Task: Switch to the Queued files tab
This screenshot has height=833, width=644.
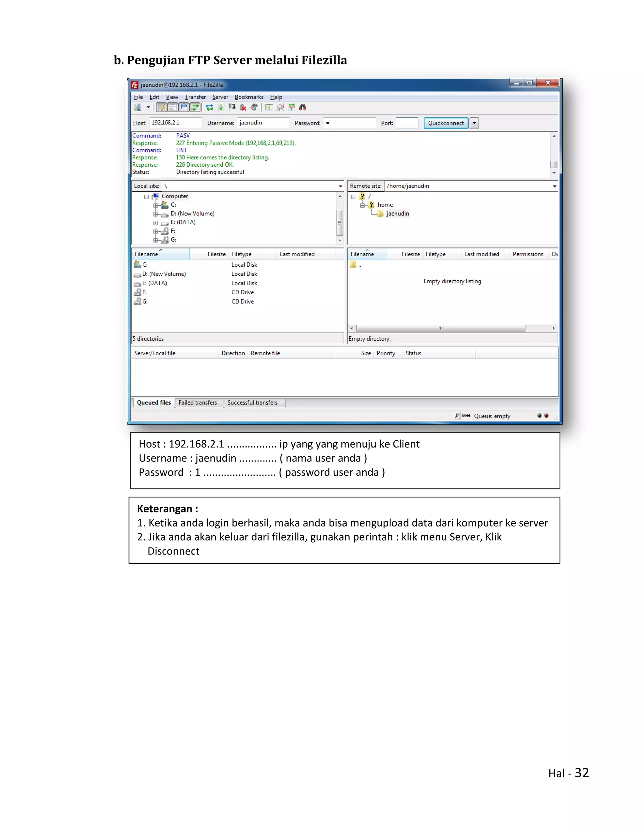Action: point(154,403)
